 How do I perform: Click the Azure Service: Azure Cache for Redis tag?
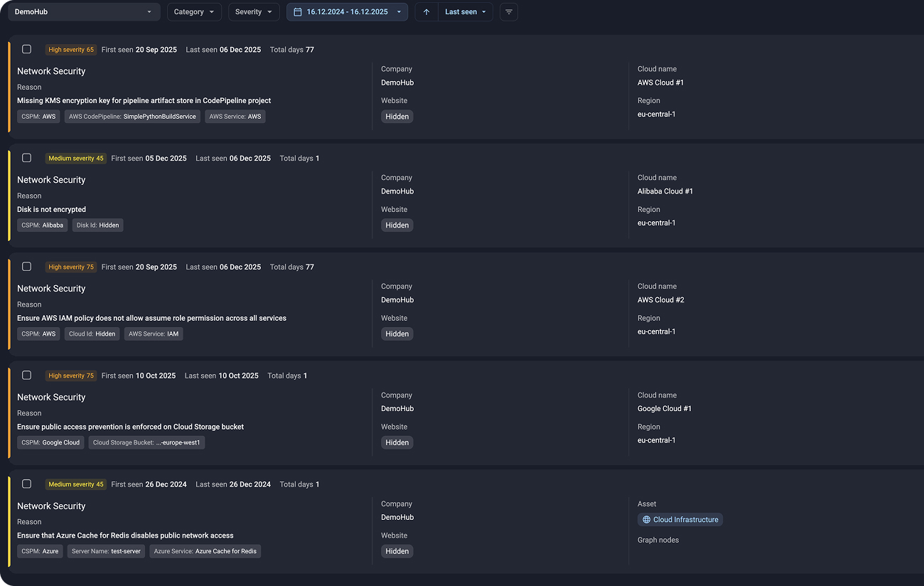tap(205, 551)
